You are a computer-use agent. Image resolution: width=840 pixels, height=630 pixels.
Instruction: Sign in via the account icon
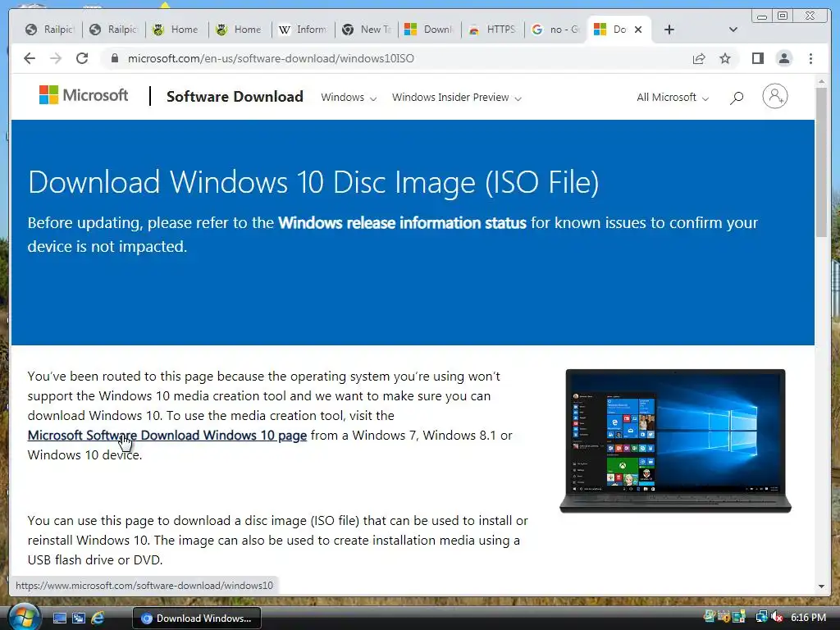coord(774,97)
